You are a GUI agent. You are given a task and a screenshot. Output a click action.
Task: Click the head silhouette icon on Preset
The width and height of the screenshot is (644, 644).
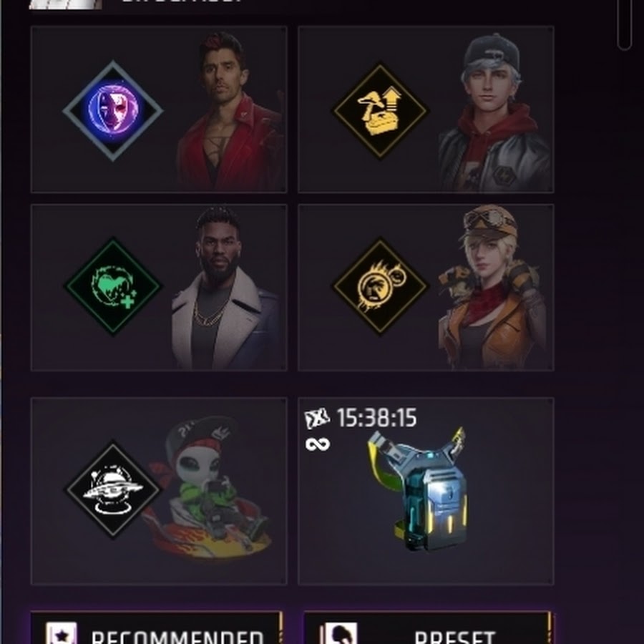pos(341,634)
